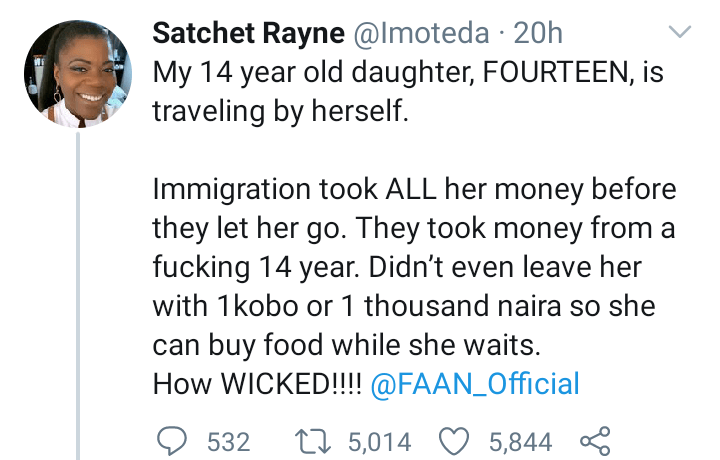The height and width of the screenshot is (460, 720).
Task: Click the 20h timestamp
Action: (x=538, y=33)
